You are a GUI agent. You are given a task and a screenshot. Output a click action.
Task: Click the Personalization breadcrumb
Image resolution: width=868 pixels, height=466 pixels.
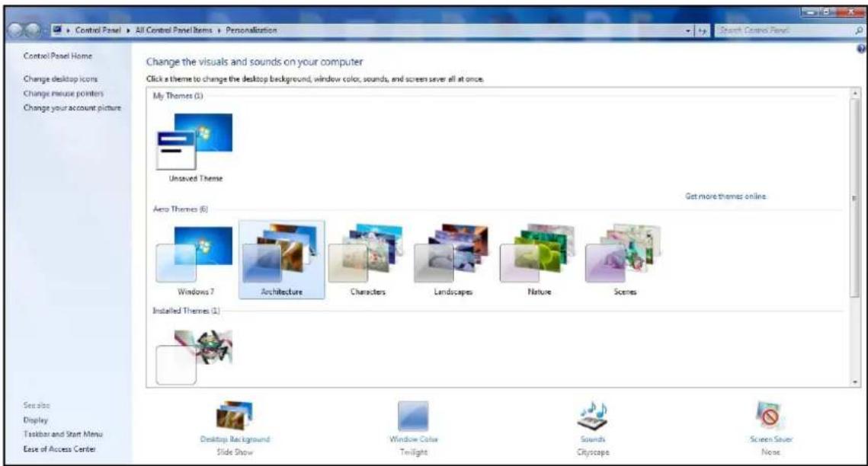click(x=251, y=30)
